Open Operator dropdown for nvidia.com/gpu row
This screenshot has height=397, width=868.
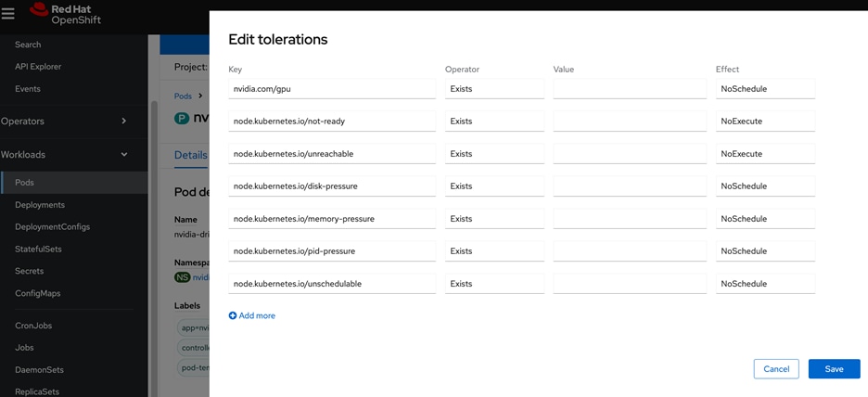(494, 89)
